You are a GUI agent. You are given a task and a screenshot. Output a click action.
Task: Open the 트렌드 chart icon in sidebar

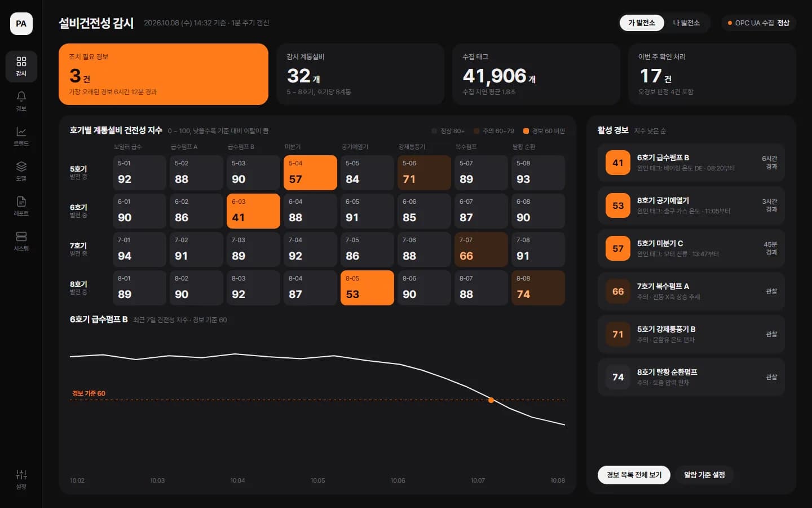click(x=21, y=136)
